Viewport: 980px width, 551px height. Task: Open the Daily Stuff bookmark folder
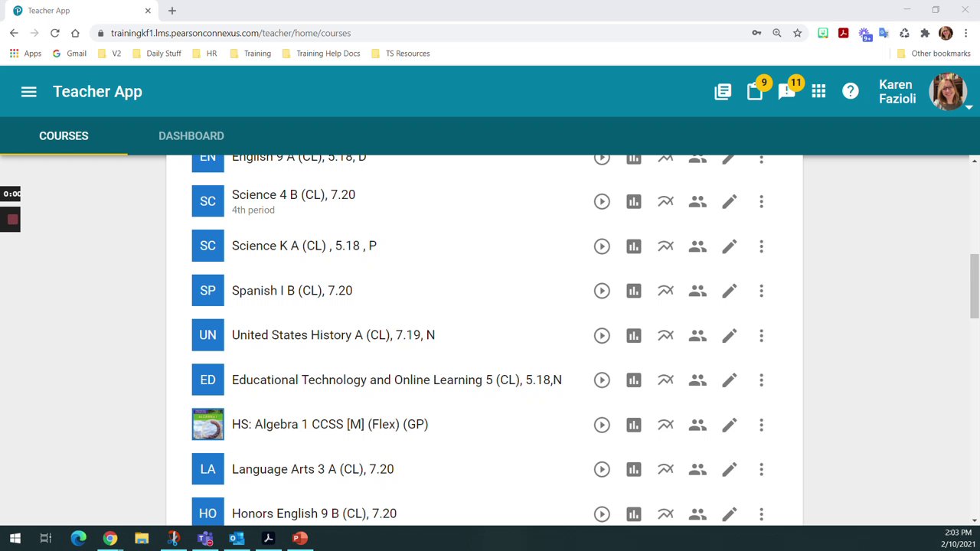coord(156,54)
